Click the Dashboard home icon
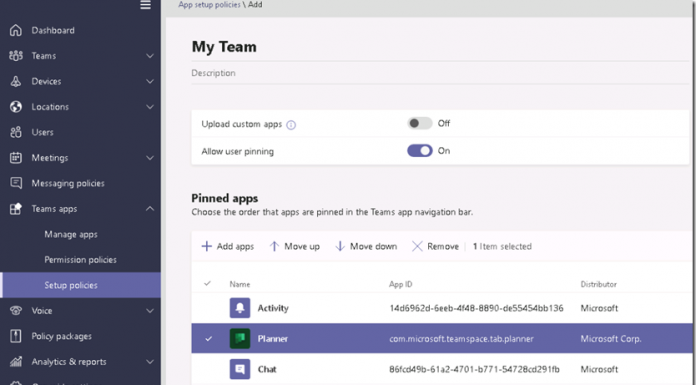 click(16, 30)
